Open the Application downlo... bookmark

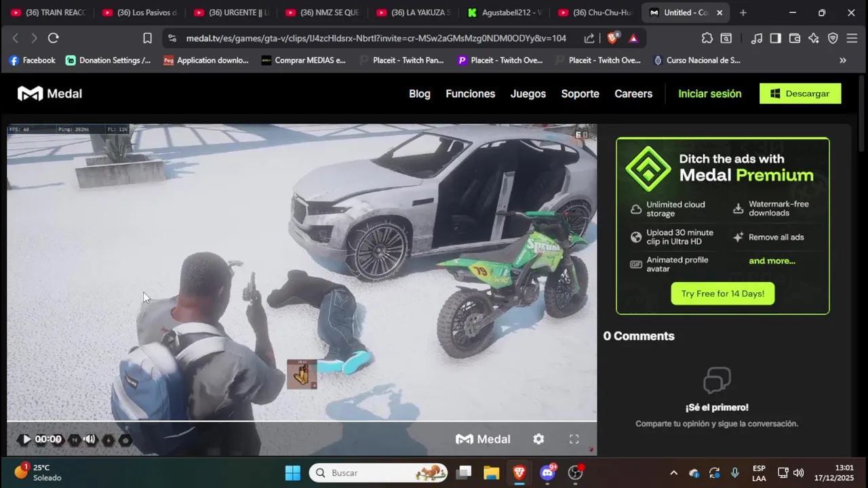tap(206, 60)
